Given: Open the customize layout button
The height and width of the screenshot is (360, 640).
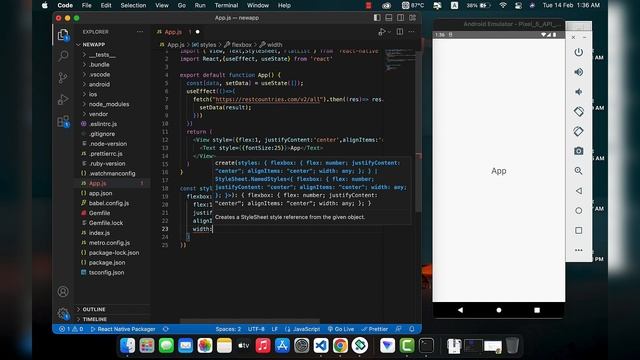Looking at the screenshot, I should [x=413, y=18].
